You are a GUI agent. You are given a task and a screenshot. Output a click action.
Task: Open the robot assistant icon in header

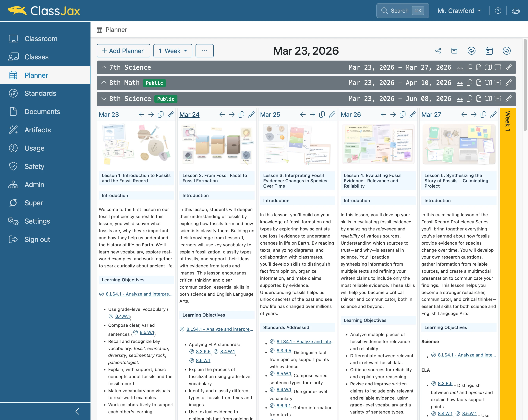[516, 11]
